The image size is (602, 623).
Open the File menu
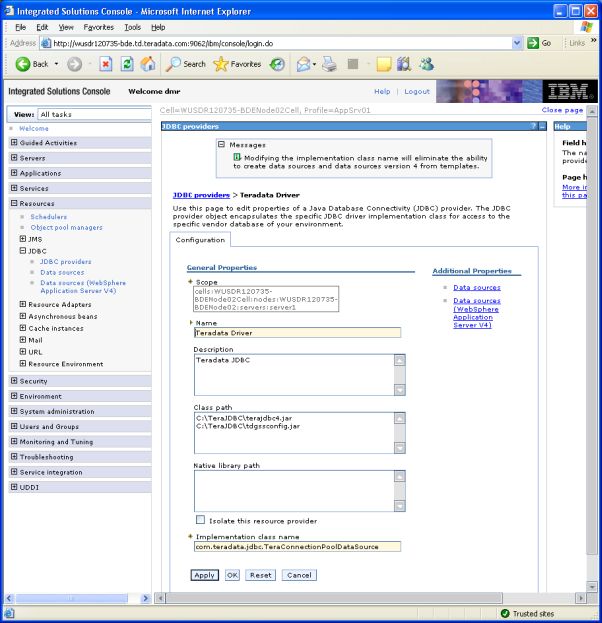coord(21,27)
